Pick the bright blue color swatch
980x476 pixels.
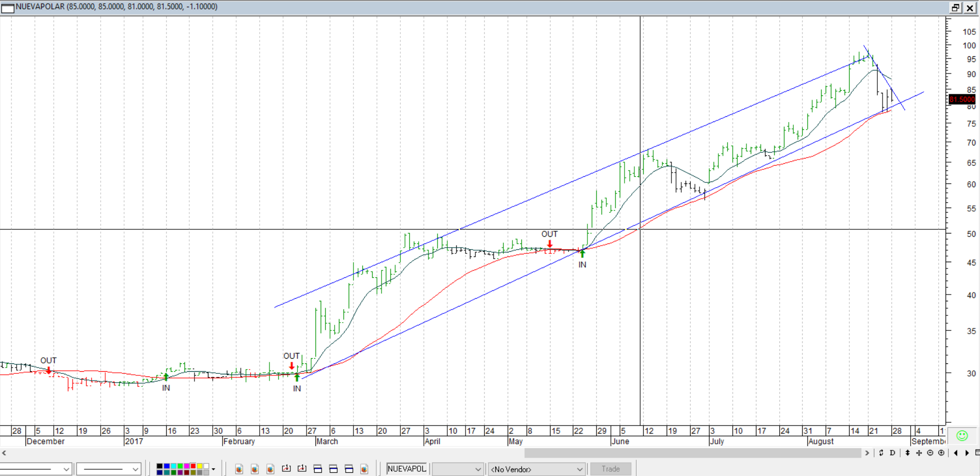(166, 466)
